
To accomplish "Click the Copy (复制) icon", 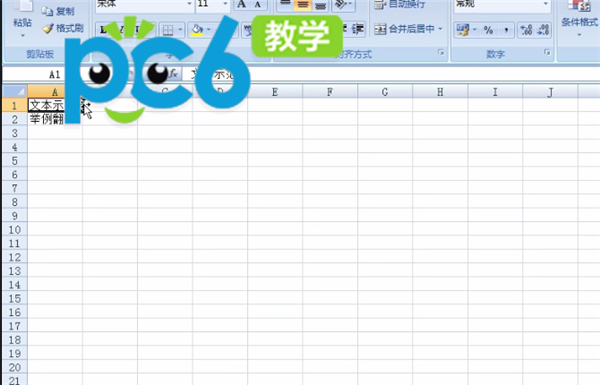I will 47,11.
